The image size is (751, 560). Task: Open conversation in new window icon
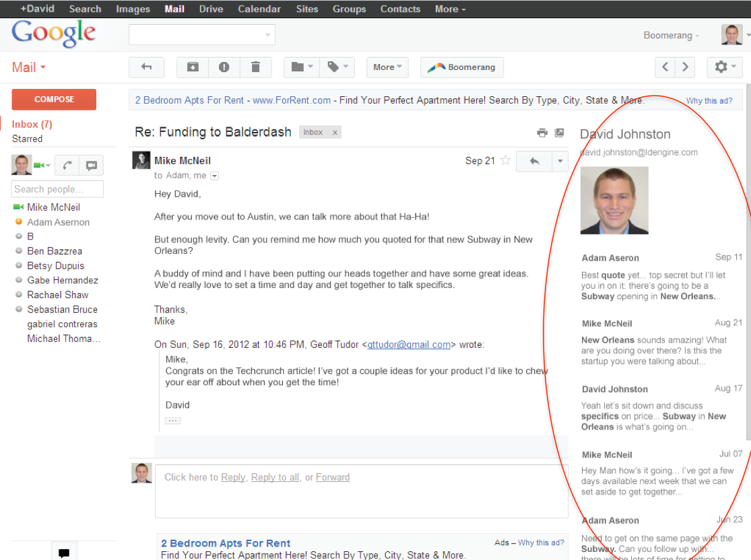559,133
